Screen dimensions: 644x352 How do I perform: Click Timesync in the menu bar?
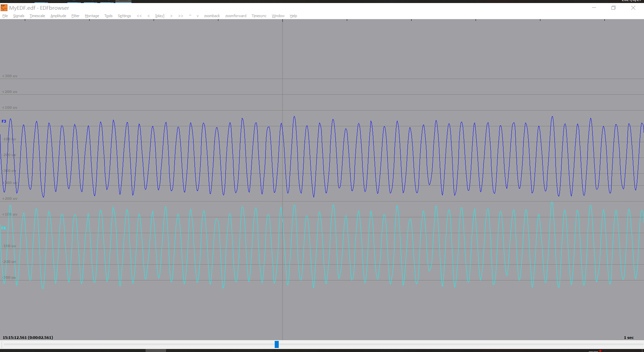259,16
